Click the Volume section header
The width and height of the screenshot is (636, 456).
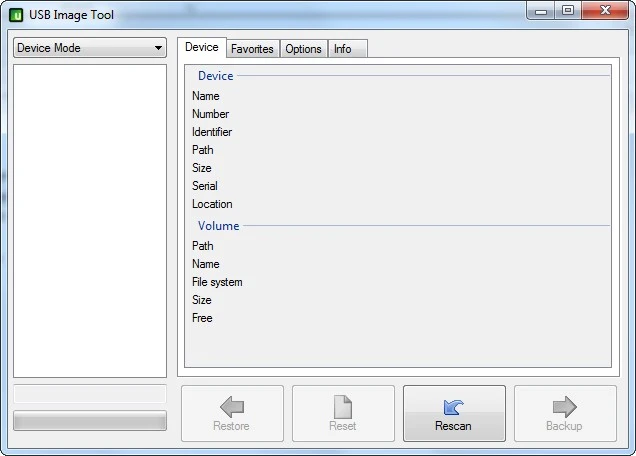218,226
